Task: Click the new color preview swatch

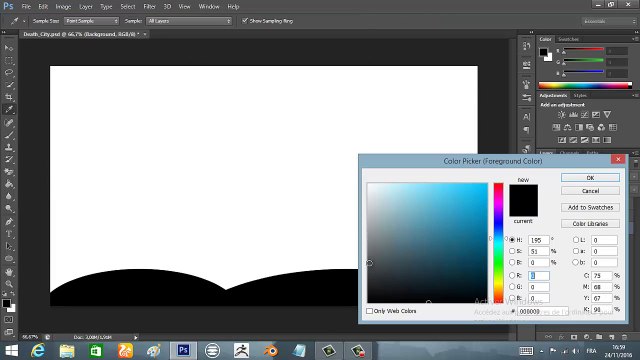Action: click(x=523, y=192)
